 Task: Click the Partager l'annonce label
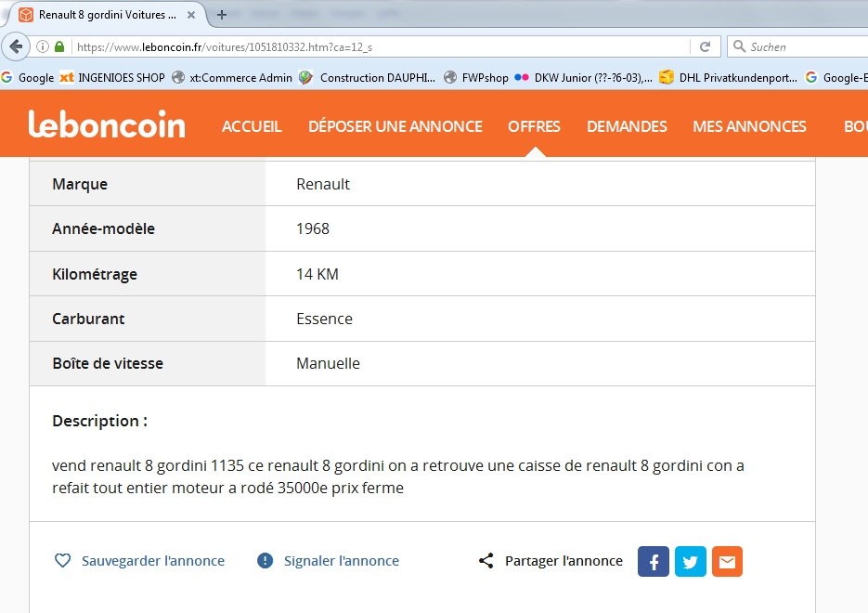coord(564,561)
